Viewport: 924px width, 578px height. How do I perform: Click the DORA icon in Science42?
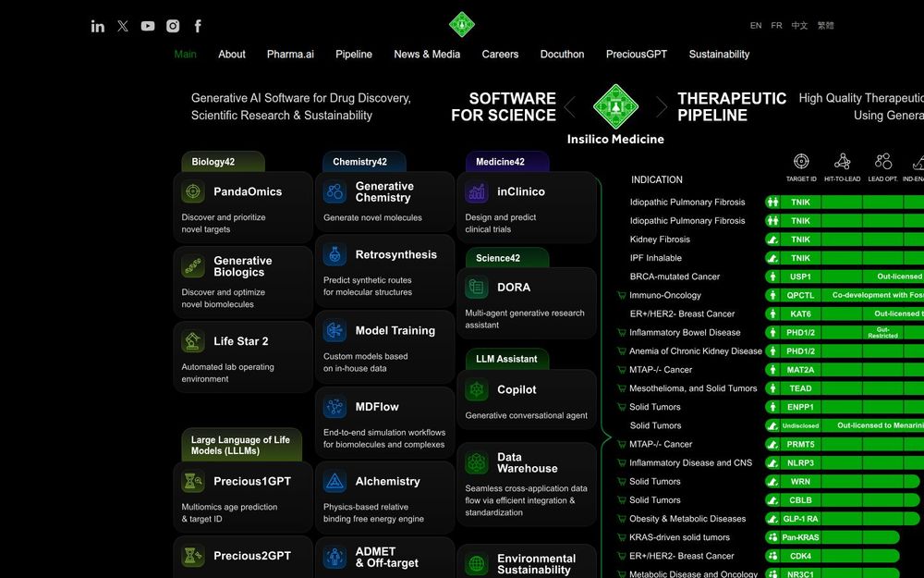pyautogui.click(x=475, y=288)
